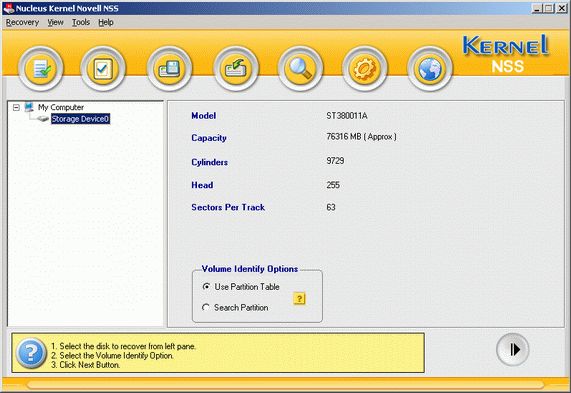571x393 pixels.
Task: Click the Storage Device0 drive icon
Action: coord(43,119)
